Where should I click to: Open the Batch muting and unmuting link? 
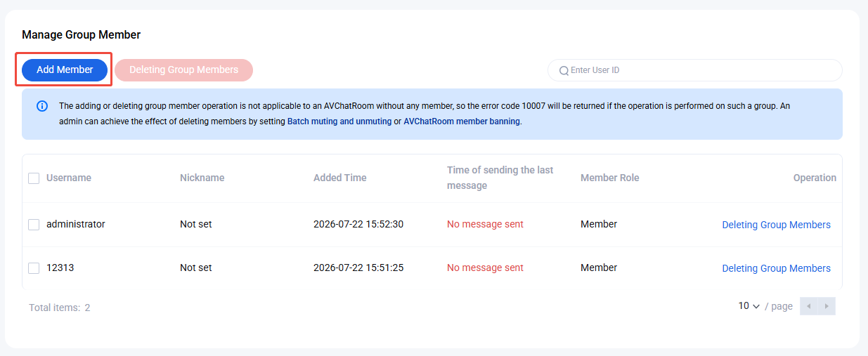[339, 121]
